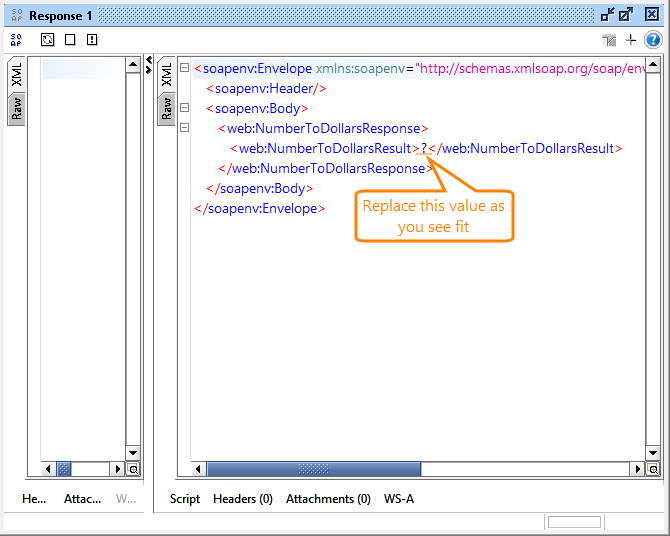Click the SOAP icon in the toolbar

point(16,40)
